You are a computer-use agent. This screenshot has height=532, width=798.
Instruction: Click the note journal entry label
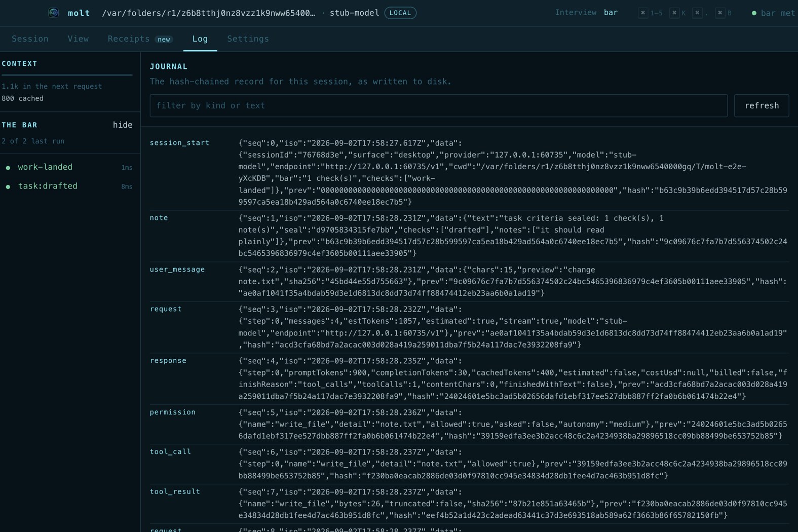click(x=159, y=218)
